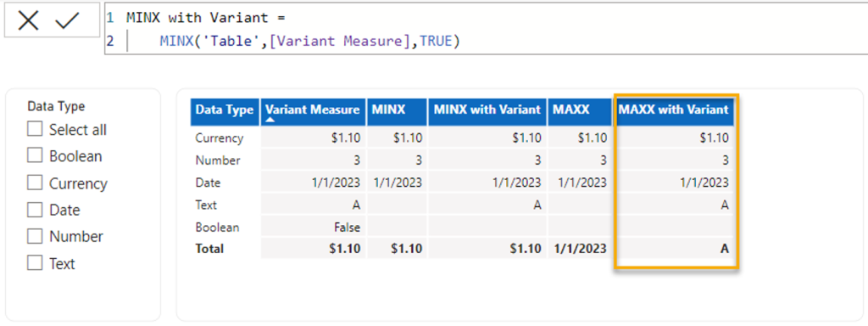
Task: Tick the Currency checkbox in slicer
Action: 35,183
